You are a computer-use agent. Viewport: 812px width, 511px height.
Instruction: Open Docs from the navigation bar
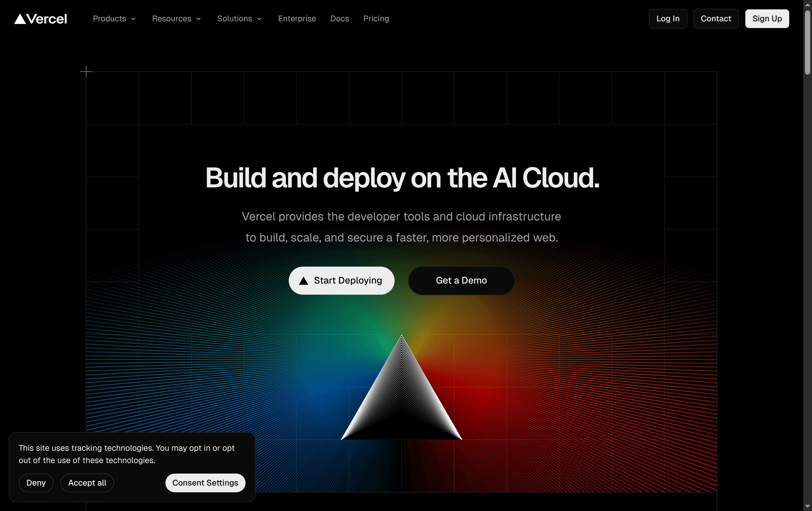point(340,18)
